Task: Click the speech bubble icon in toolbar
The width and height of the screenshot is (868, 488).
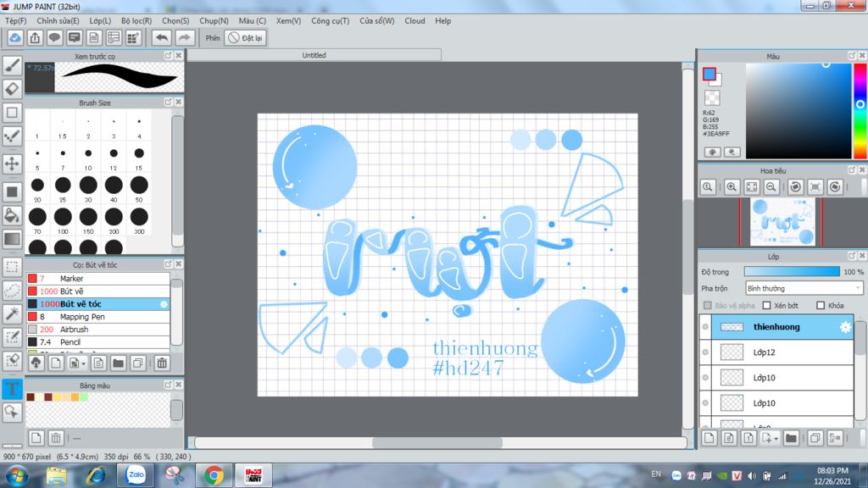Action: click(x=54, y=37)
